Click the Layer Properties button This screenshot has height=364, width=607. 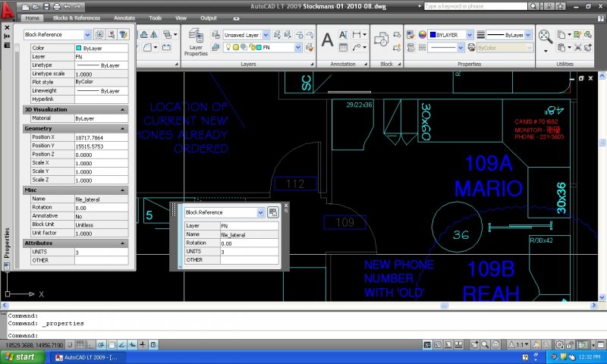pyautogui.click(x=196, y=42)
